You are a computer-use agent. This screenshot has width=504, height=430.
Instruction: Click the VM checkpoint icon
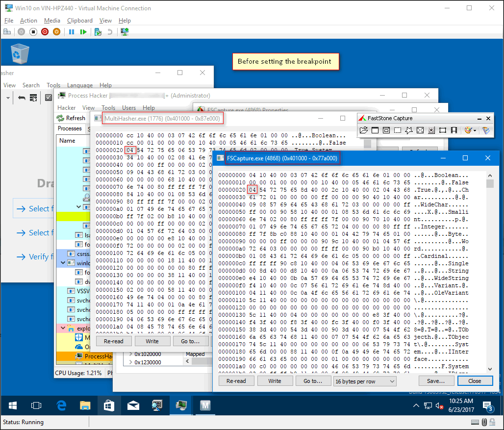tap(98, 32)
